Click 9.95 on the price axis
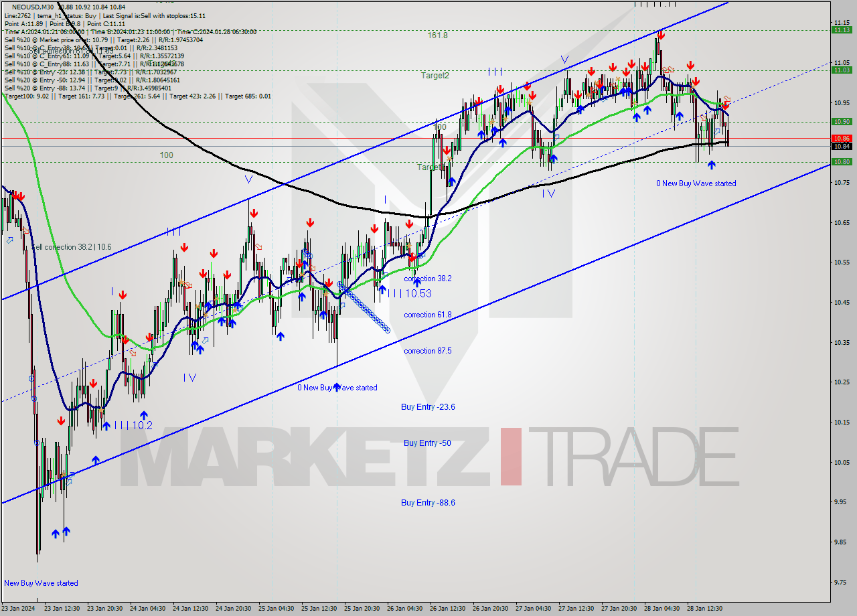 (841, 502)
